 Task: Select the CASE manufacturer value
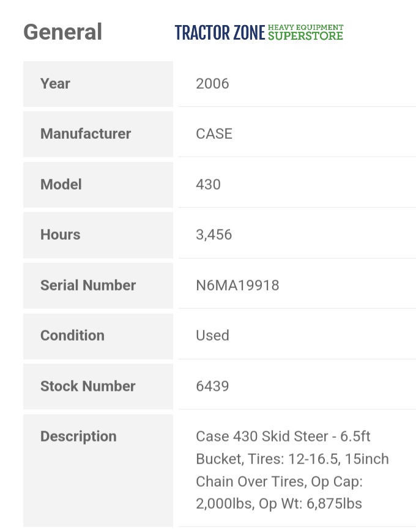tap(214, 134)
